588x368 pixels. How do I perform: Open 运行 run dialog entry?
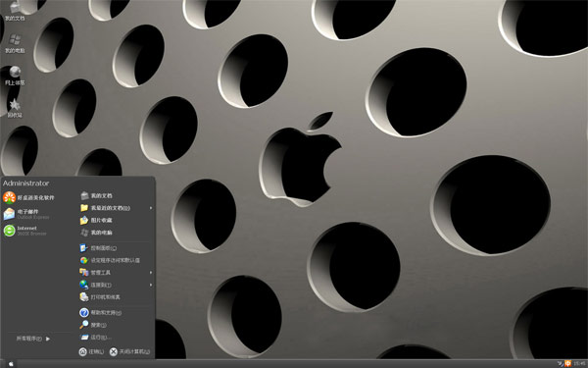point(96,338)
